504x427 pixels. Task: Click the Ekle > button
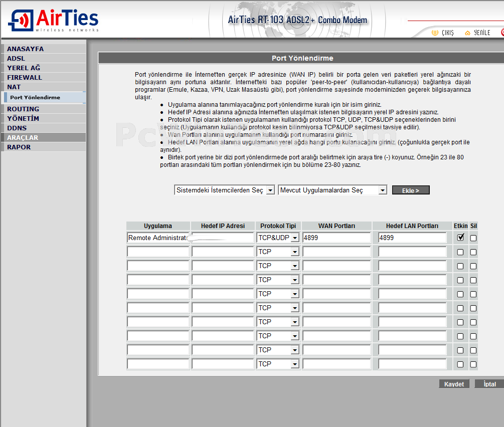coord(411,190)
